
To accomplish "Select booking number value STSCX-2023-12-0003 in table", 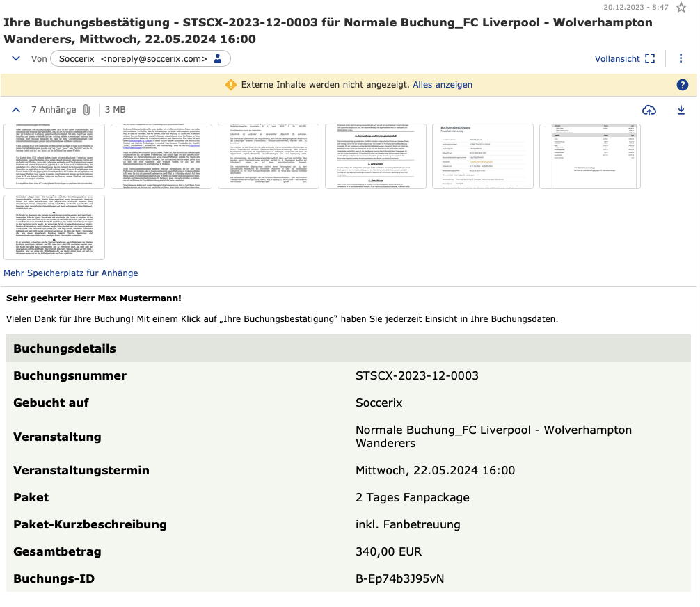I will tap(417, 375).
